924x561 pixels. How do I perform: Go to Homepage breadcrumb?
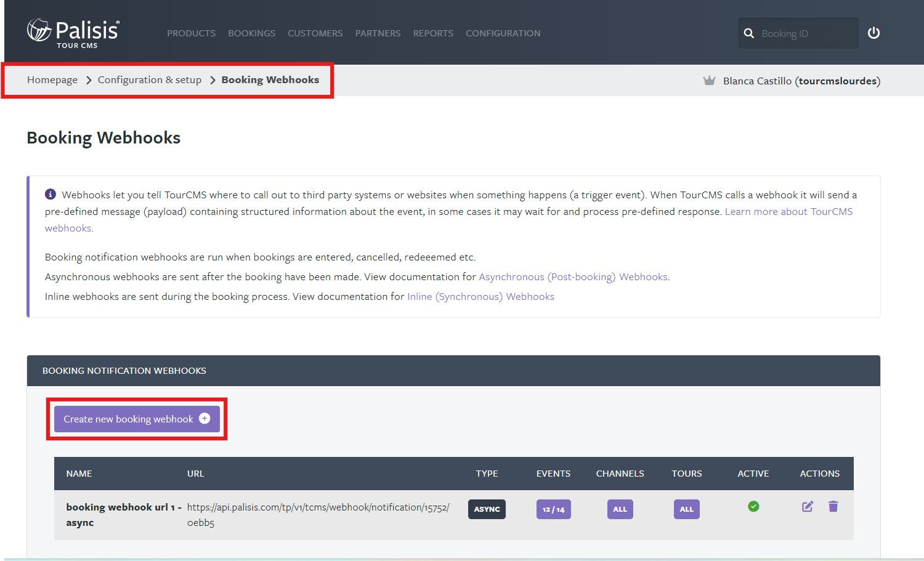click(x=52, y=80)
